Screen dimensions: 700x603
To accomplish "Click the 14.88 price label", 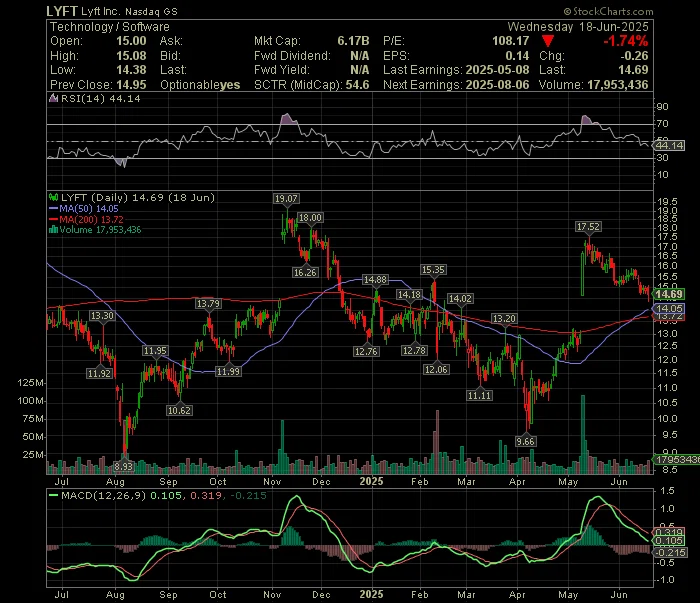I will 375,280.
